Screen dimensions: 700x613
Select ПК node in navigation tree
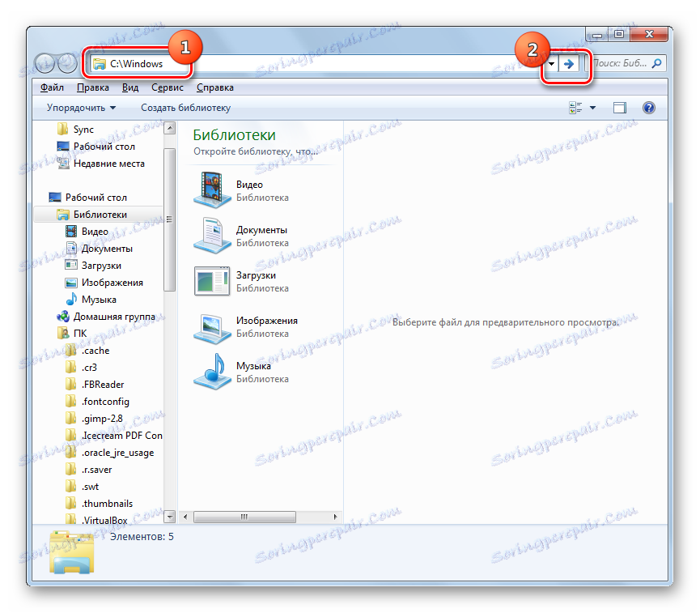tap(72, 334)
